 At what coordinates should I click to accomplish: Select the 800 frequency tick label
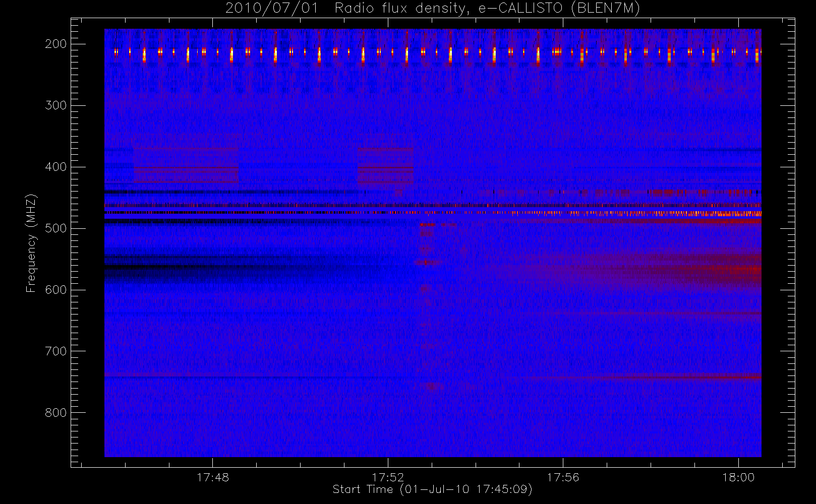(x=56, y=413)
